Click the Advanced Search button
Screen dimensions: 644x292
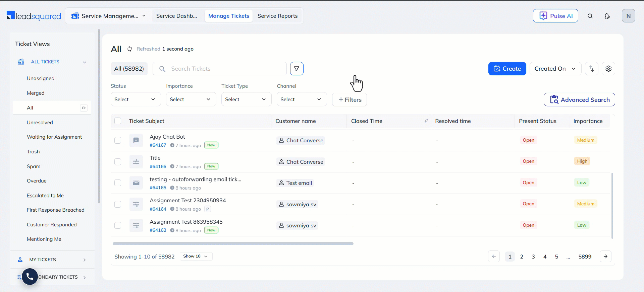coord(579,99)
